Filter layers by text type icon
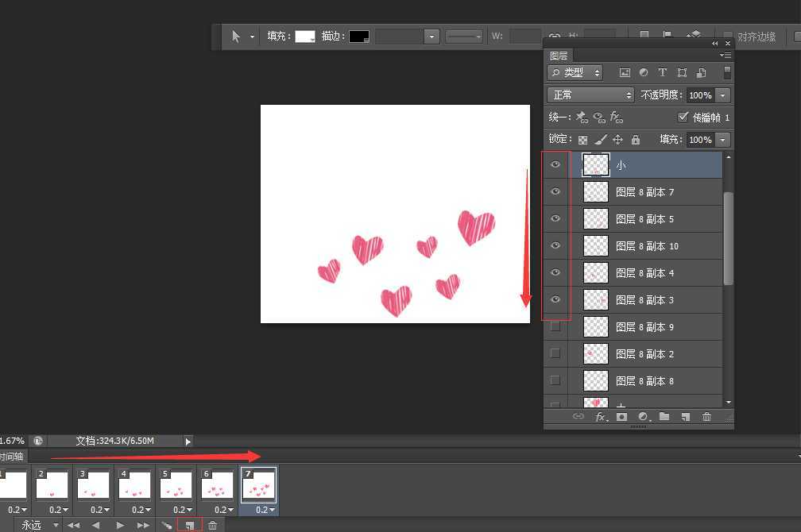801x532 pixels. [662, 73]
